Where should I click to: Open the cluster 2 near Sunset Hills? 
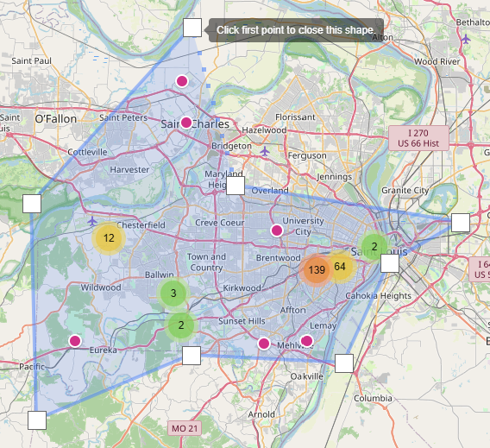181,325
